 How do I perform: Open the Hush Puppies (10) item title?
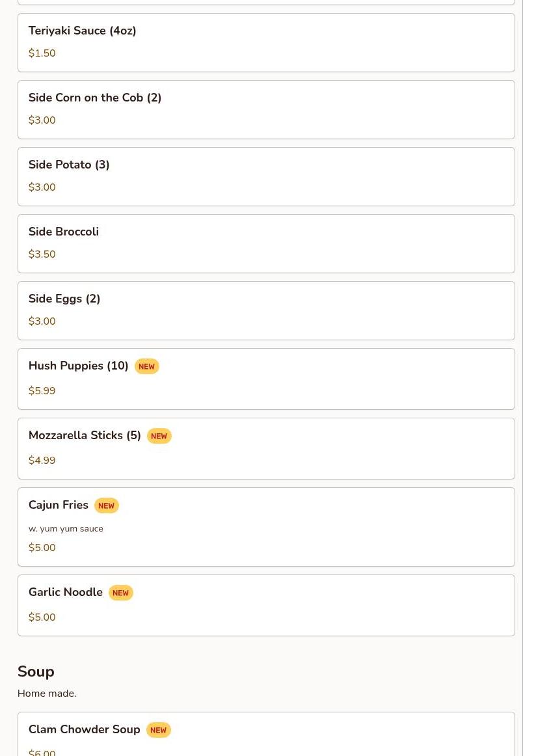click(x=79, y=366)
